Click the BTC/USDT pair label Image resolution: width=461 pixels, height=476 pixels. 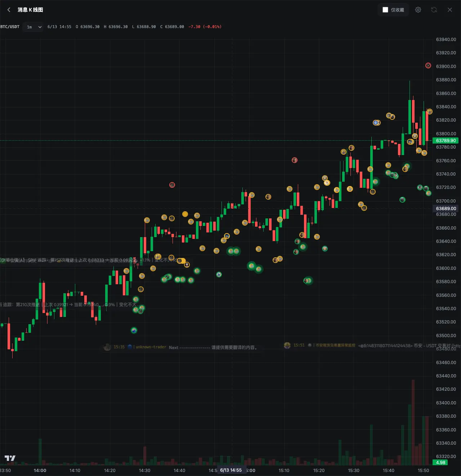point(10,27)
